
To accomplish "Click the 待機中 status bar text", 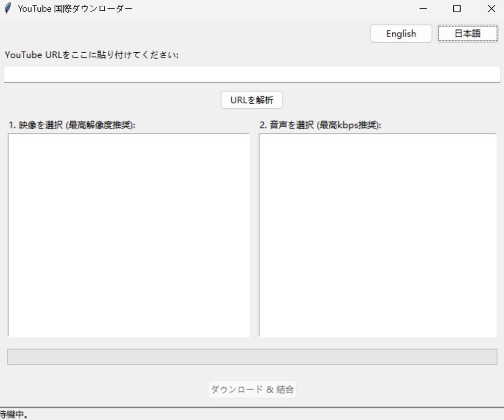I will pos(14,415).
